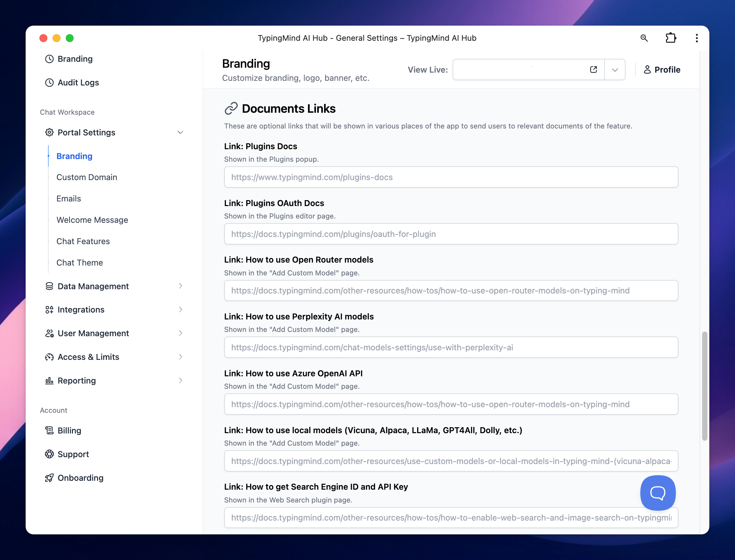This screenshot has width=735, height=560.
Task: Click 'Link: How to use Azure OpenAI API'
Action: pos(293,373)
